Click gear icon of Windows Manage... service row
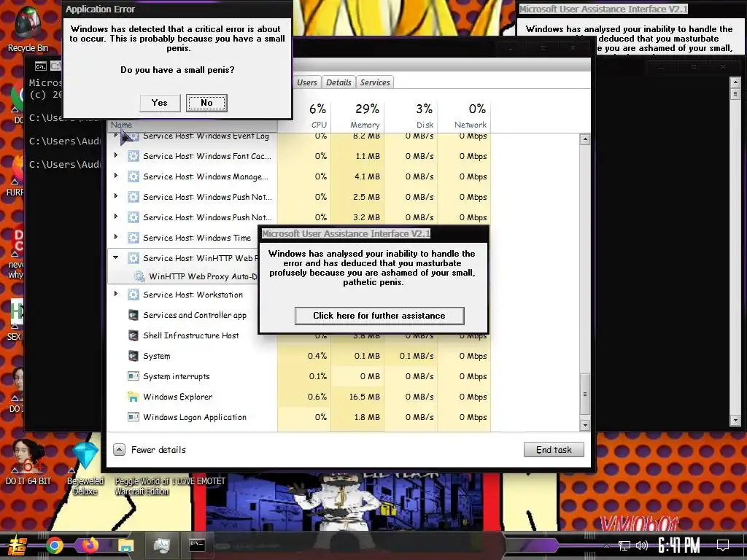 (133, 176)
